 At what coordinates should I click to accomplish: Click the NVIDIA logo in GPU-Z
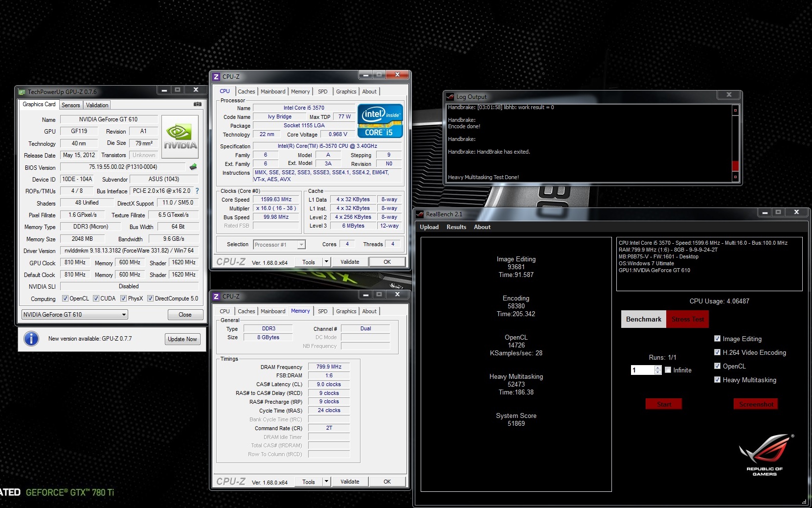click(x=180, y=137)
